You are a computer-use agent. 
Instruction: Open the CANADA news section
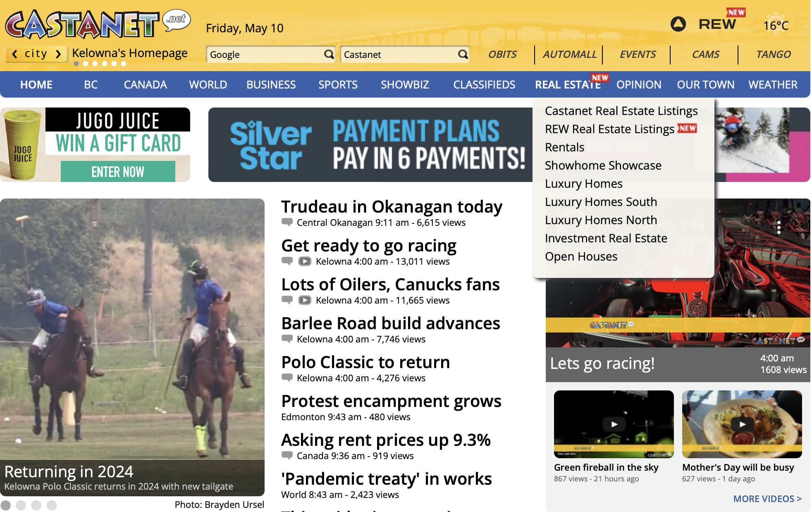(x=145, y=85)
